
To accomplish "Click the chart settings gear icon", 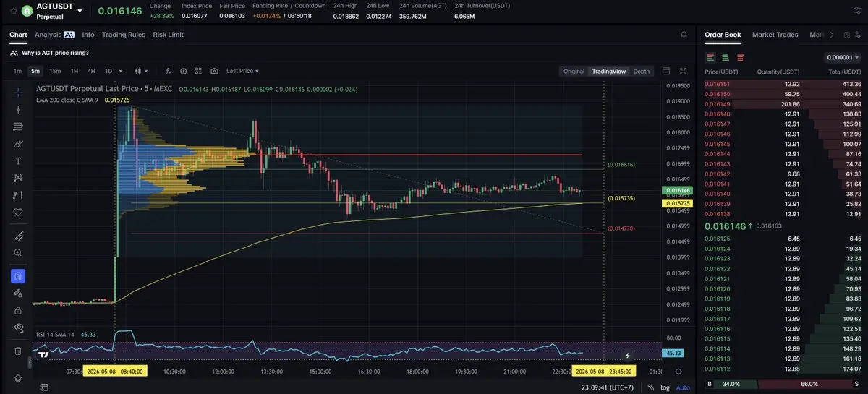I will click(x=678, y=371).
